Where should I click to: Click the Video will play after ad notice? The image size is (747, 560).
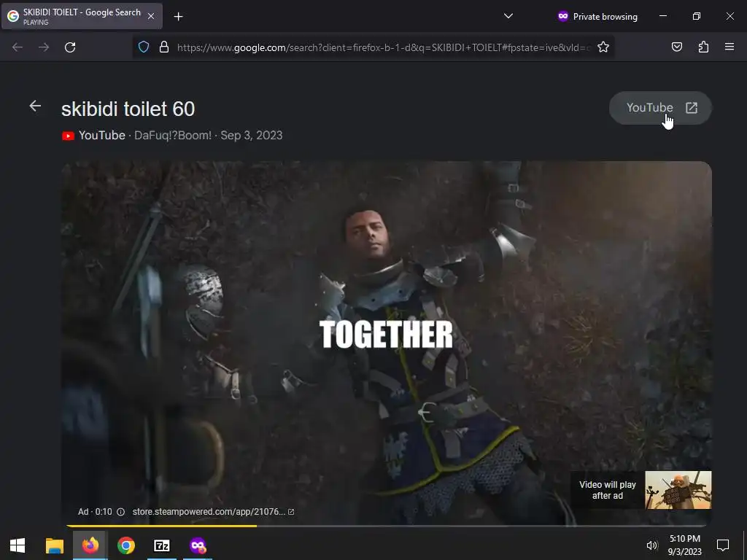click(608, 490)
